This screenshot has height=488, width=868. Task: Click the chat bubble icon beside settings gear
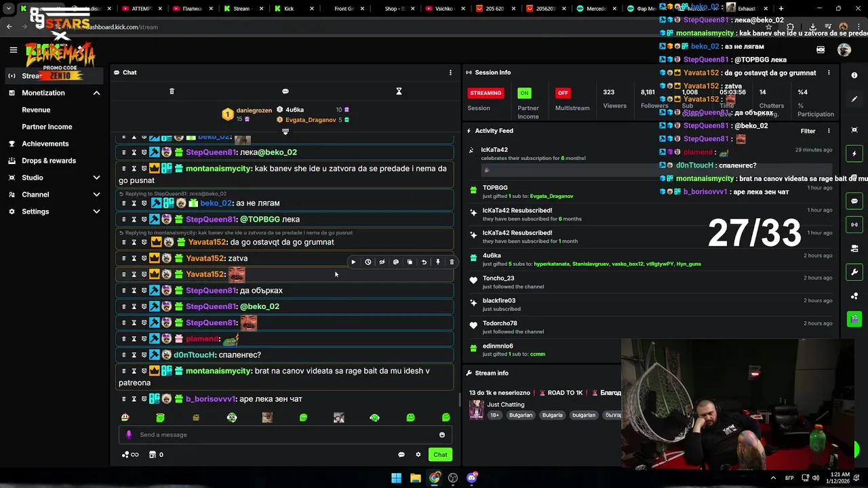click(401, 455)
